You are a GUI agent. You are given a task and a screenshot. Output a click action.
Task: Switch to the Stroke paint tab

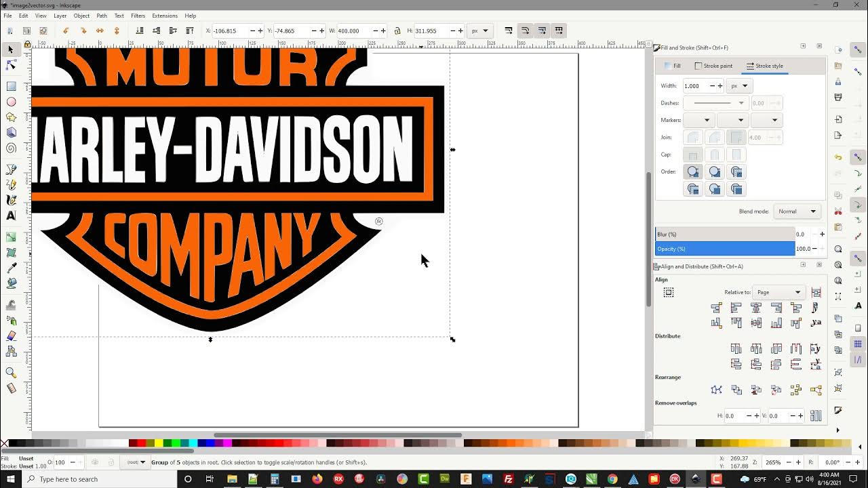click(713, 66)
